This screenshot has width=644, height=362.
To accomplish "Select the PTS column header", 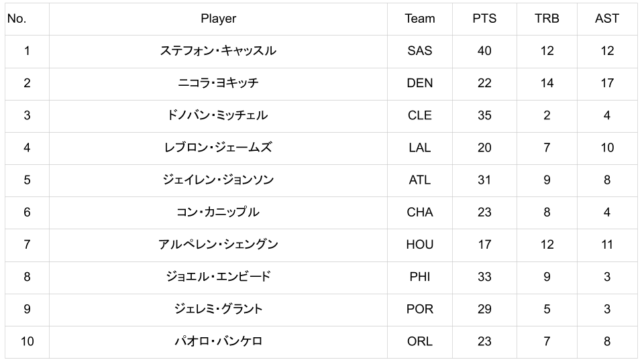I will (484, 19).
